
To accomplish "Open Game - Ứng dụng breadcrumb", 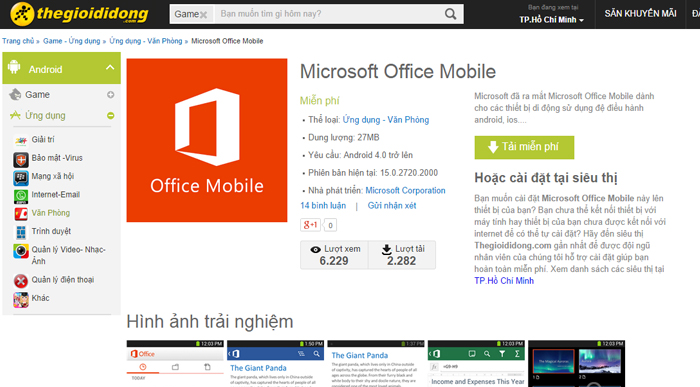I will point(71,41).
